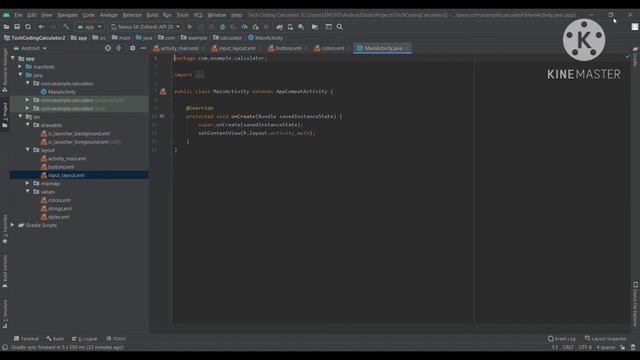Open the SDK Manager icon

pyautogui.click(x=301, y=27)
